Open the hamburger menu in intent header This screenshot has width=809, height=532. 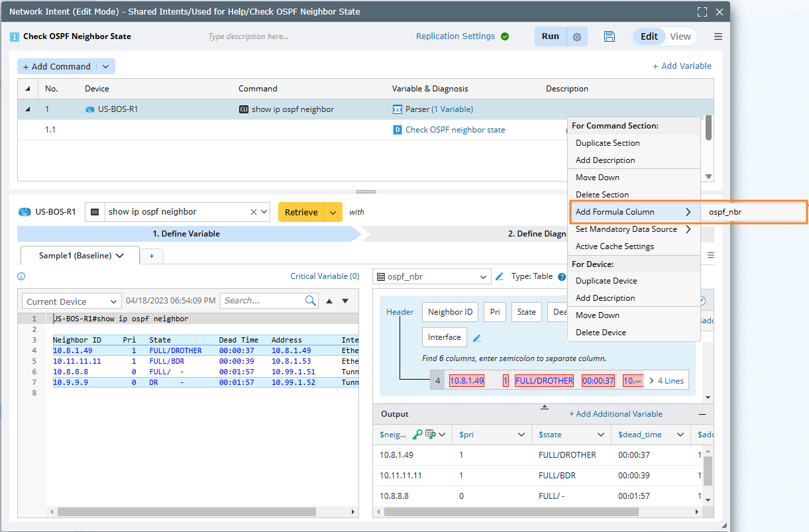click(x=718, y=37)
